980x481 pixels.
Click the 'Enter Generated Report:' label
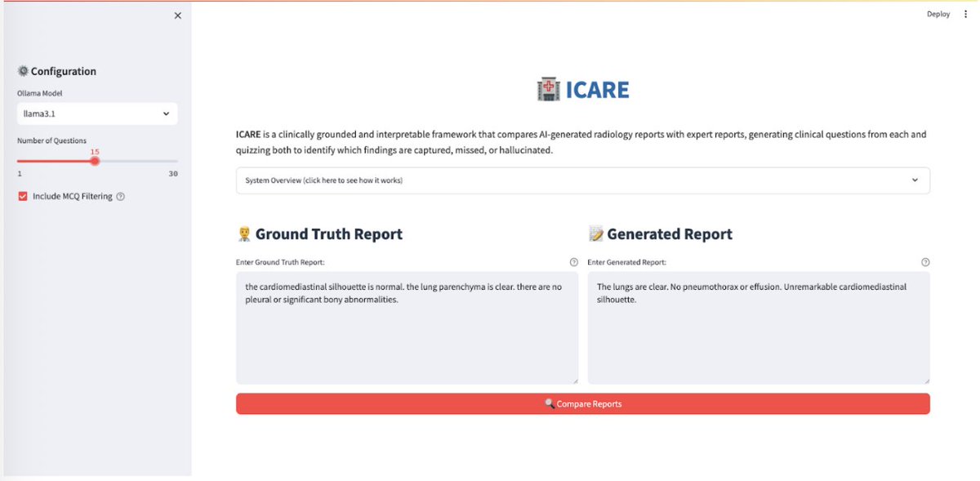point(627,262)
